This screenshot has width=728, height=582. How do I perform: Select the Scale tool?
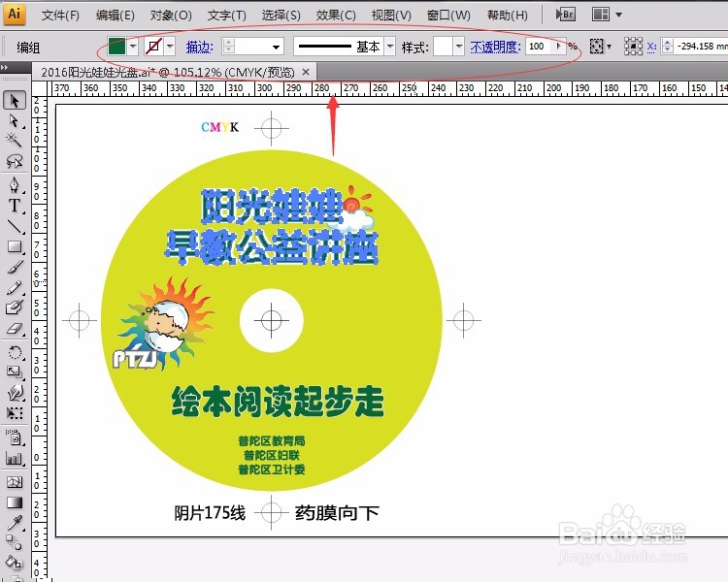[15, 372]
